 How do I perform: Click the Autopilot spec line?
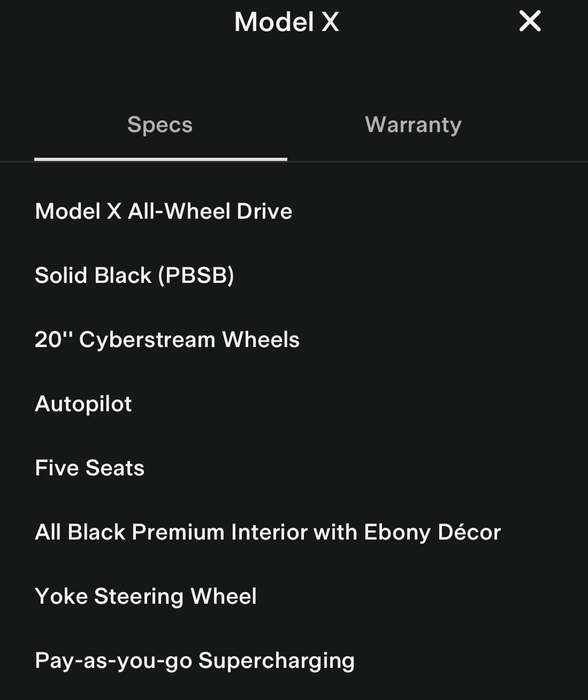(83, 404)
